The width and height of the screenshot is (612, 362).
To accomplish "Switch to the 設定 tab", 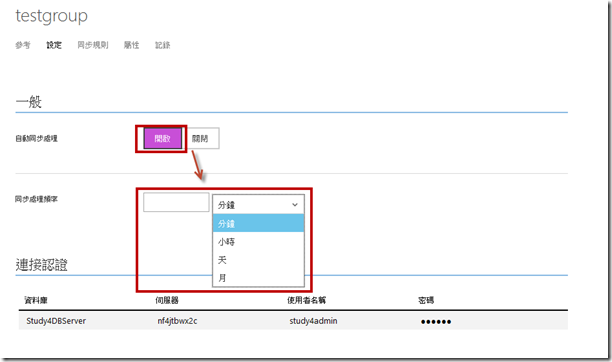I will [x=54, y=45].
